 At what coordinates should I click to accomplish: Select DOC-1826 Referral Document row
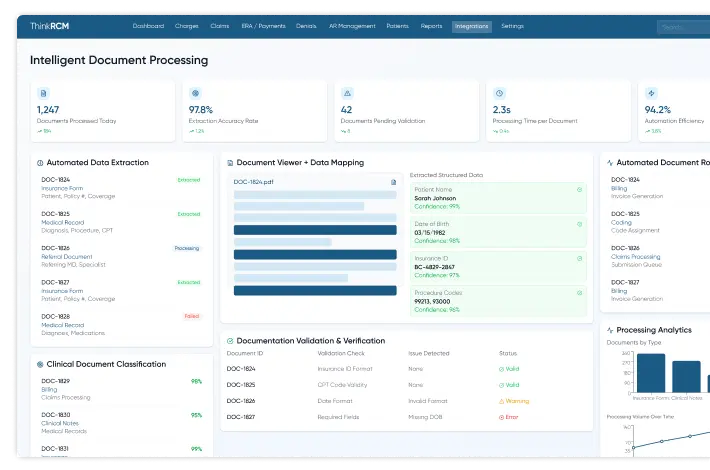point(121,256)
